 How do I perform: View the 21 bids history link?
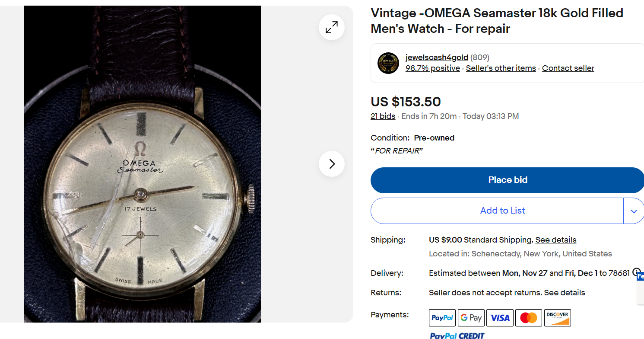[x=383, y=116]
